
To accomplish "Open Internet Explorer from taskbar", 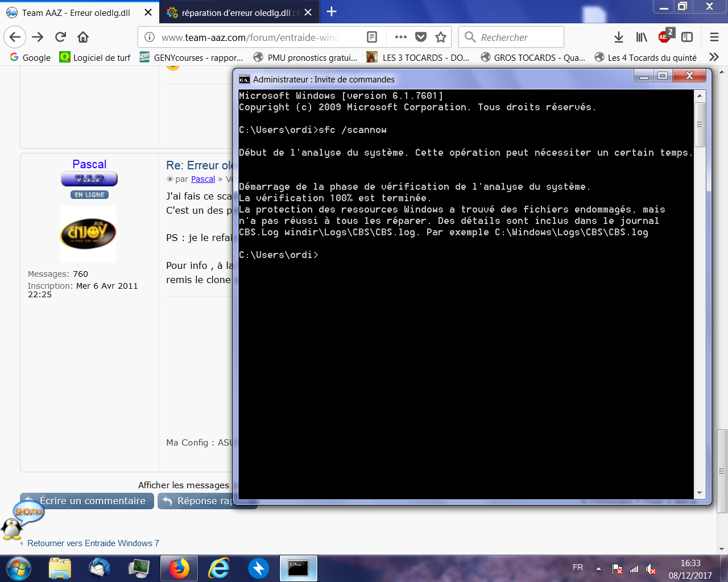I will [219, 568].
